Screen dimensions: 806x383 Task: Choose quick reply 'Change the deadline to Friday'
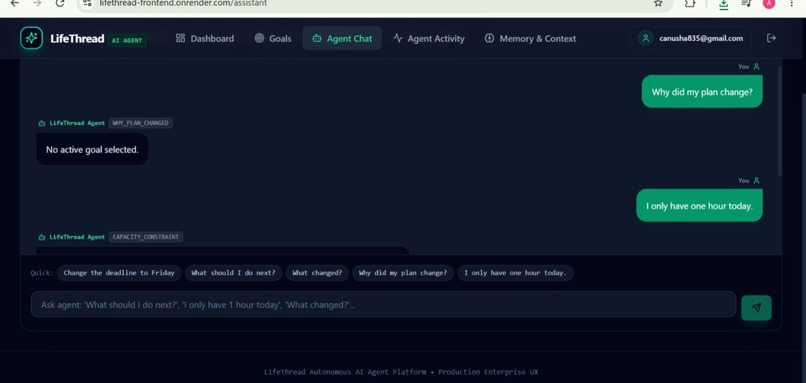tap(119, 273)
